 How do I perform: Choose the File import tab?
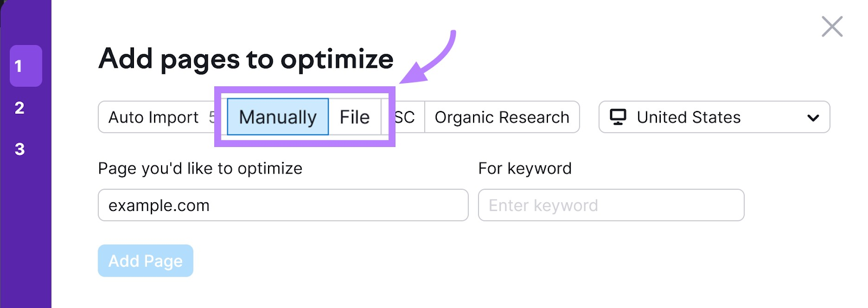pos(355,117)
